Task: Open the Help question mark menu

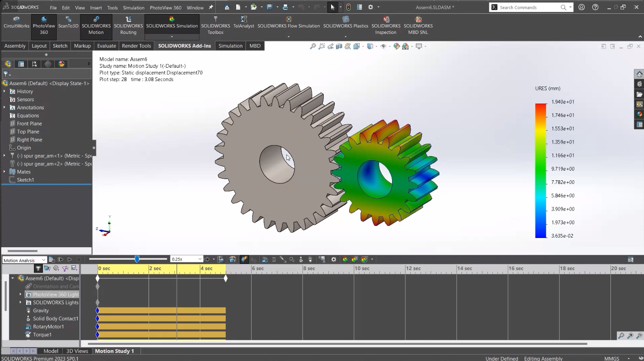Action: coord(595,7)
